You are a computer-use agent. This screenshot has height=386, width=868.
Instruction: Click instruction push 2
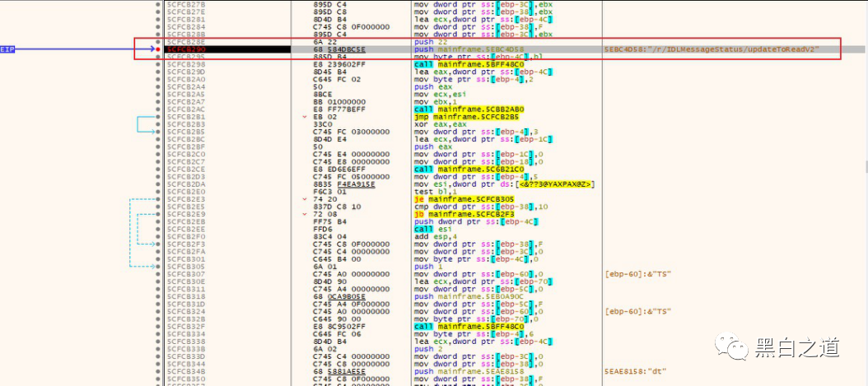coord(424,349)
